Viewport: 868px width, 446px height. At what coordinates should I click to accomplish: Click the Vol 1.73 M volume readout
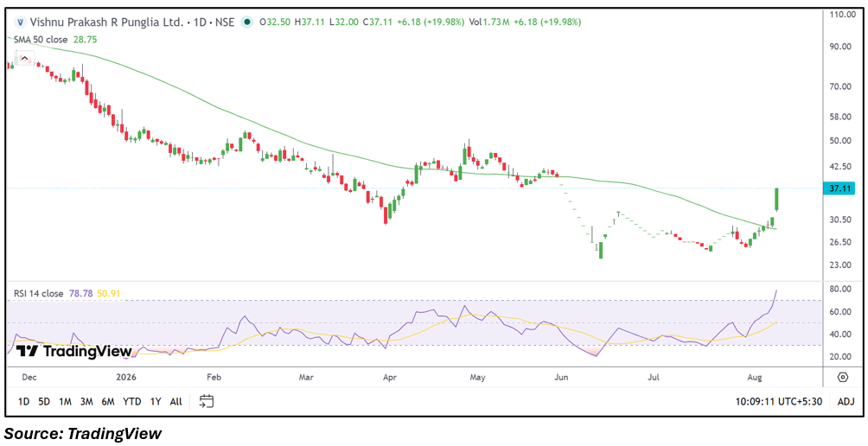pos(489,22)
